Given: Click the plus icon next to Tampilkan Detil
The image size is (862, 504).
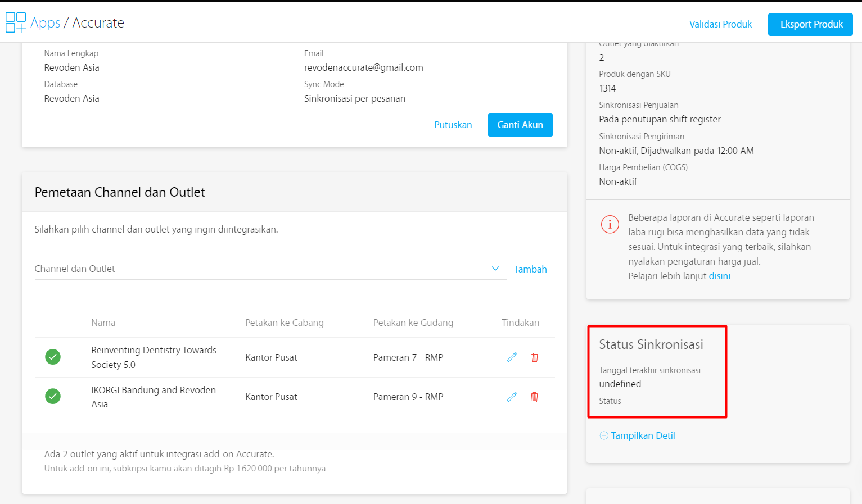Looking at the screenshot, I should click(603, 435).
